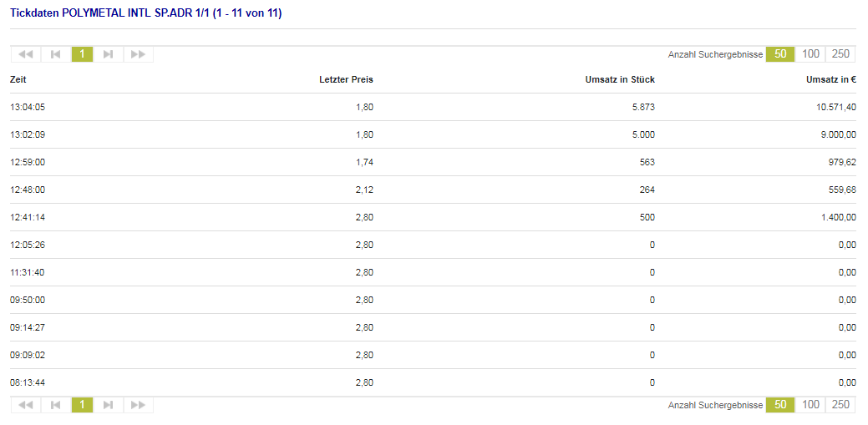Go to first page in top pagination
The width and height of the screenshot is (868, 425).
(x=26, y=54)
